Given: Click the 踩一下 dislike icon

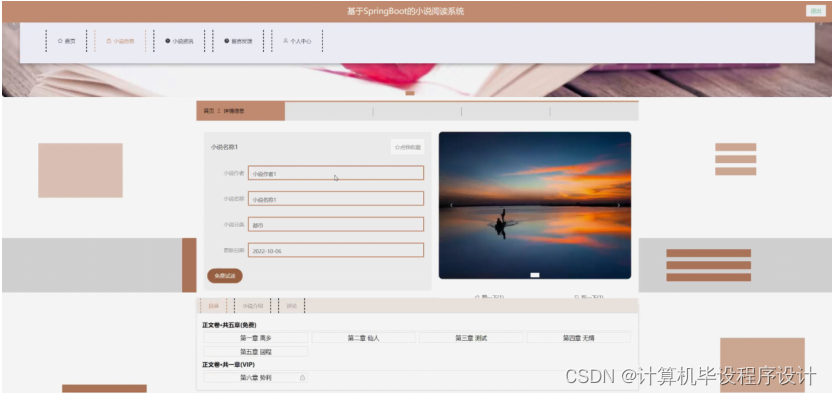Looking at the screenshot, I should point(577,296).
